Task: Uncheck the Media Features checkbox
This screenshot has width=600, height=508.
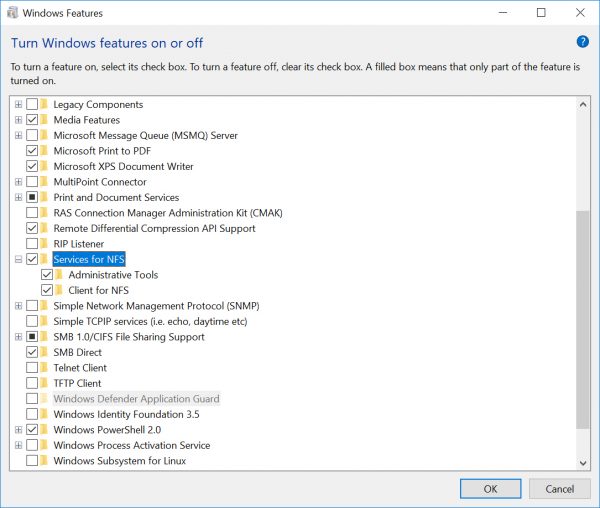Action: [x=32, y=120]
